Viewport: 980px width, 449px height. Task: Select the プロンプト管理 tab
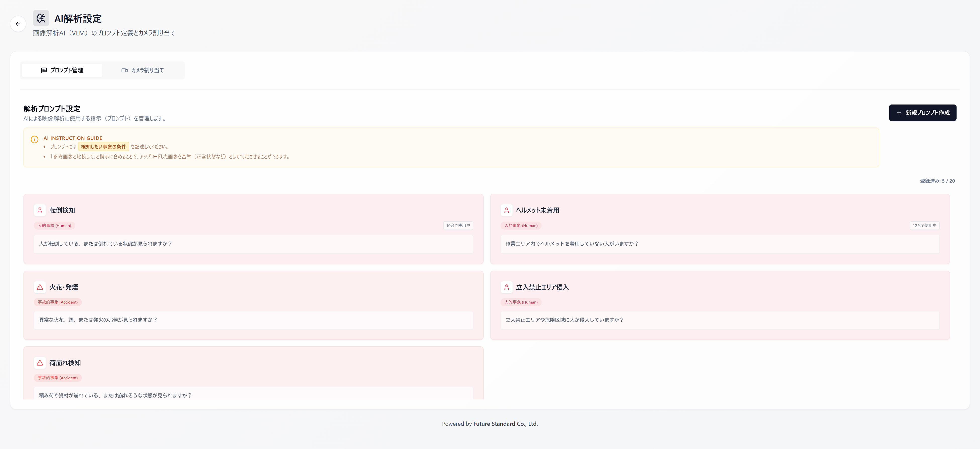(62, 70)
